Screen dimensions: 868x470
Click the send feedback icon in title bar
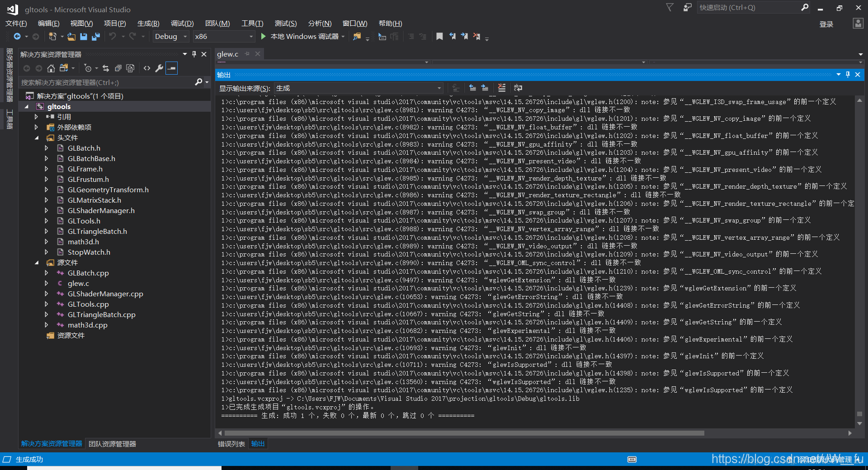pyautogui.click(x=687, y=7)
